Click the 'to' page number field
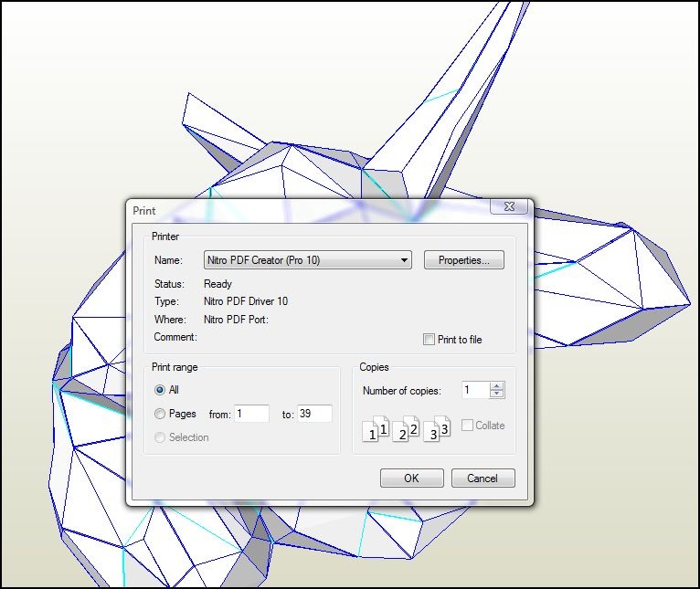 (314, 414)
